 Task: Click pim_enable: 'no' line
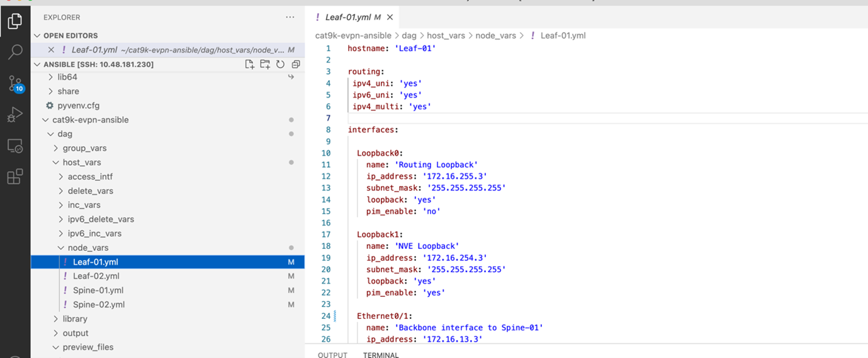point(403,211)
